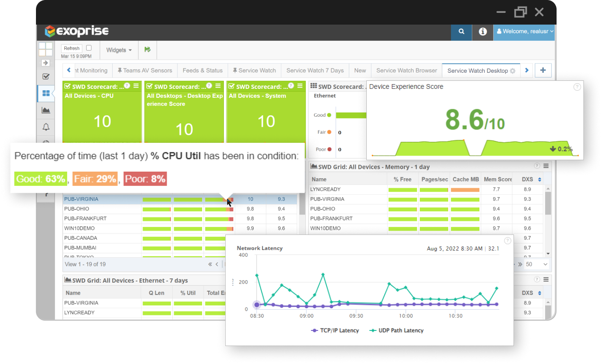Open the checkmark sensors icon in sidebar

click(x=46, y=77)
